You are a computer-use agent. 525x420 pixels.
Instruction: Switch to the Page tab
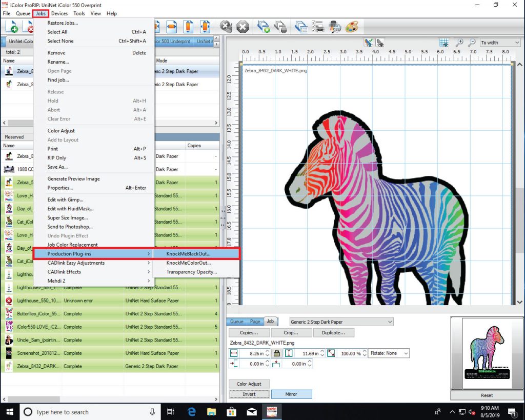(255, 322)
